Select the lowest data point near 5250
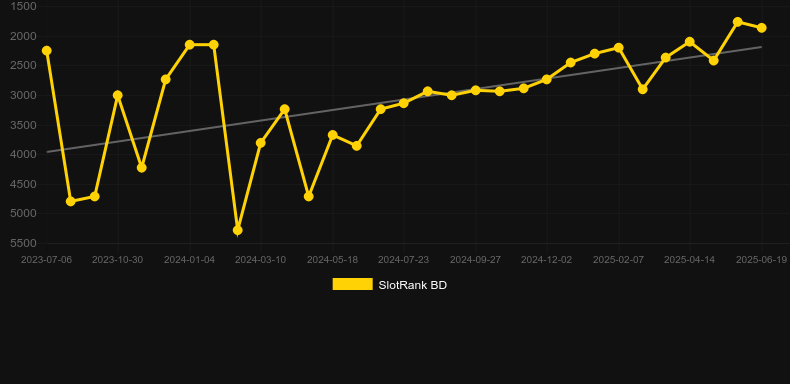The image size is (790, 384). click(x=237, y=230)
